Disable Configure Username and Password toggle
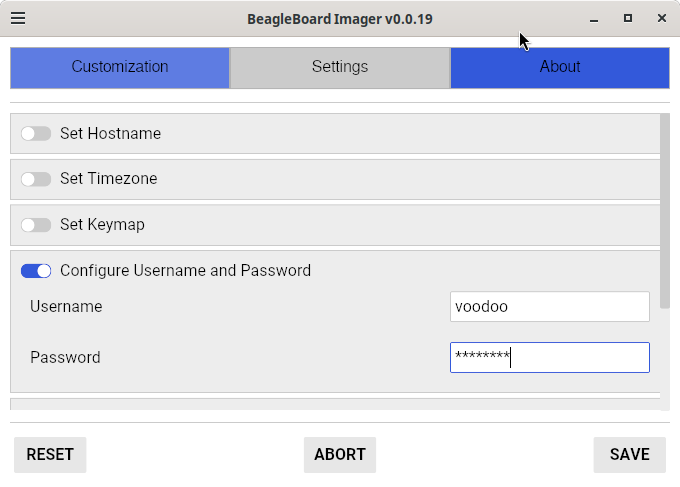Viewport: 680px width, 487px height. coord(36,271)
